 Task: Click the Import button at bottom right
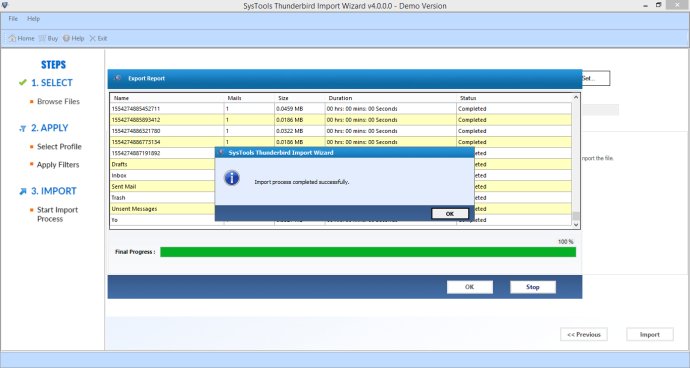pos(650,334)
